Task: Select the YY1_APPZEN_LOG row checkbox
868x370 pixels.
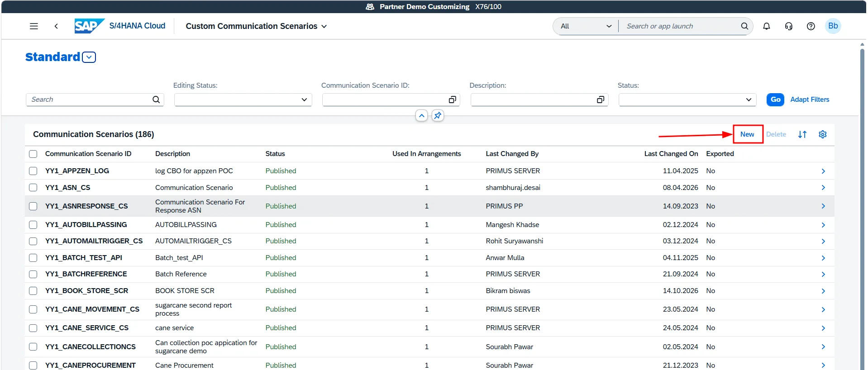Action: click(33, 171)
